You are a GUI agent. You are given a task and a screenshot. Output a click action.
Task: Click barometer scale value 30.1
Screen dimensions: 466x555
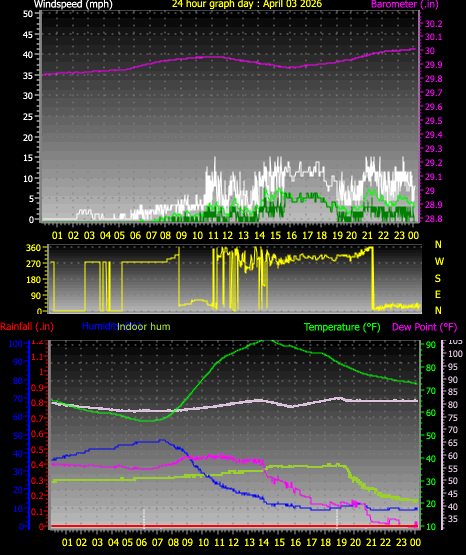pyautogui.click(x=433, y=37)
